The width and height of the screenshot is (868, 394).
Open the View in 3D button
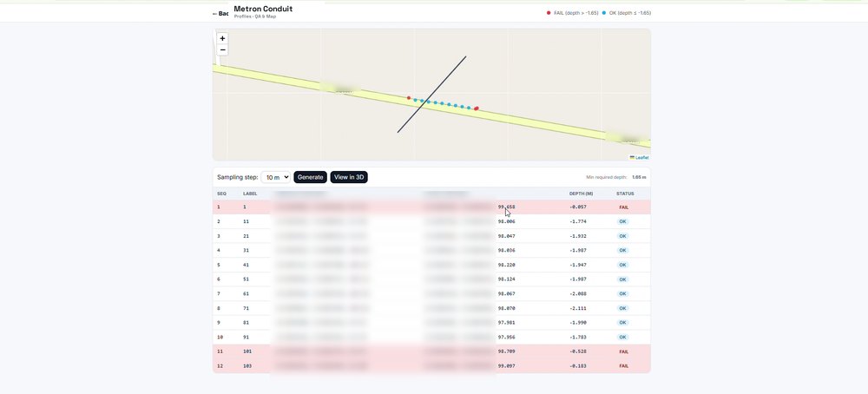click(349, 177)
